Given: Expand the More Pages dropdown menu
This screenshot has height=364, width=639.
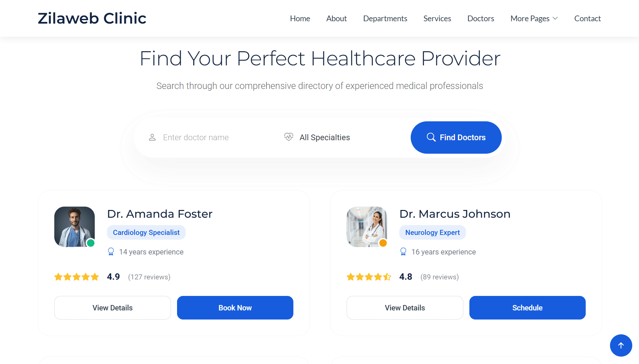Looking at the screenshot, I should [x=534, y=19].
